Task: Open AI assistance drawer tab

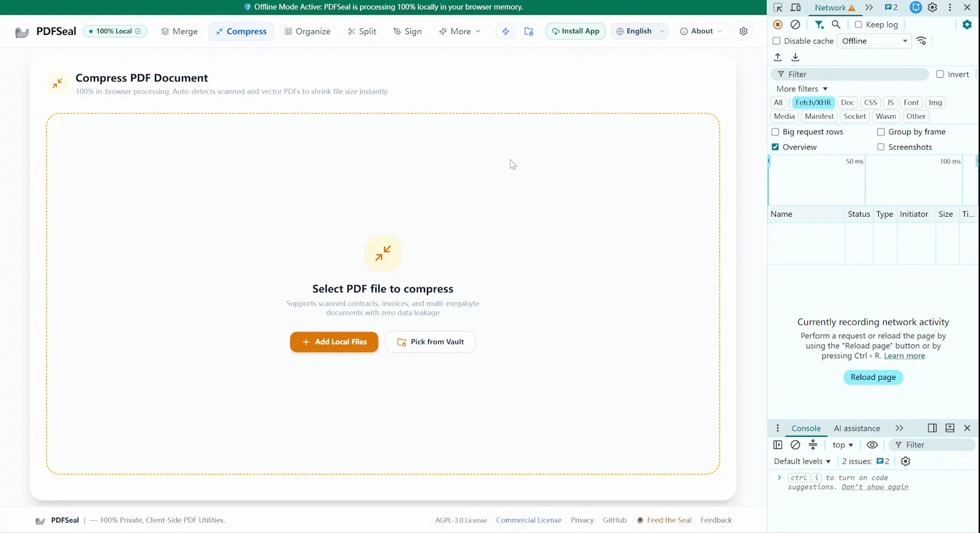Action: (857, 428)
